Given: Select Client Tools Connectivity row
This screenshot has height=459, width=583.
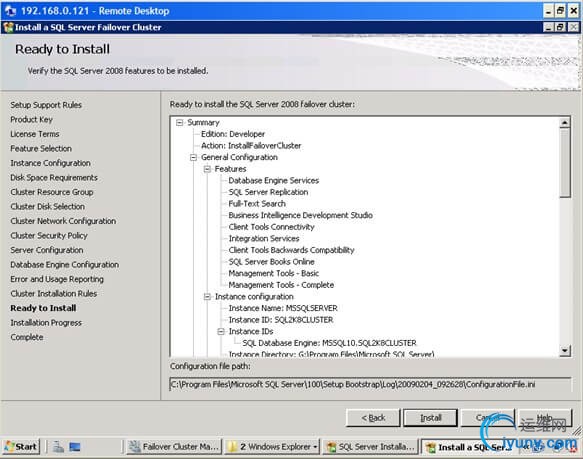Looking at the screenshot, I should point(271,227).
